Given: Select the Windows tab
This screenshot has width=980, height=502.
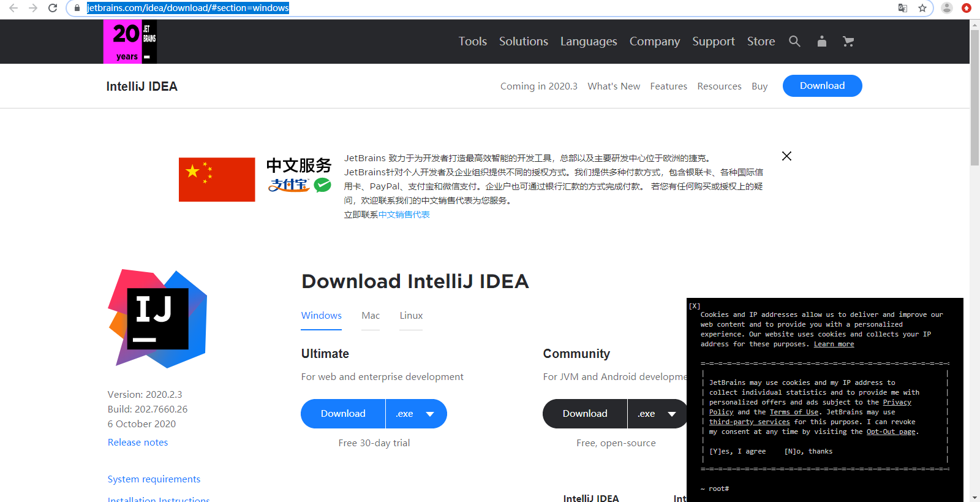Looking at the screenshot, I should click(322, 316).
